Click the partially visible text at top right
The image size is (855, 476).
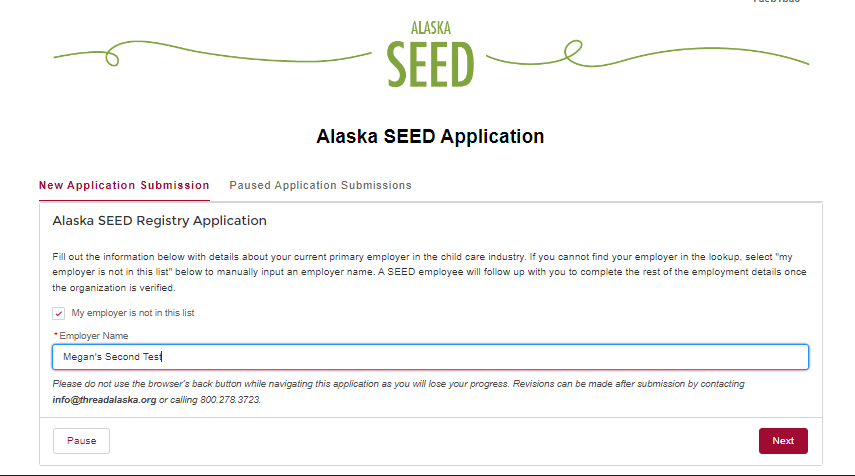pyautogui.click(x=776, y=2)
